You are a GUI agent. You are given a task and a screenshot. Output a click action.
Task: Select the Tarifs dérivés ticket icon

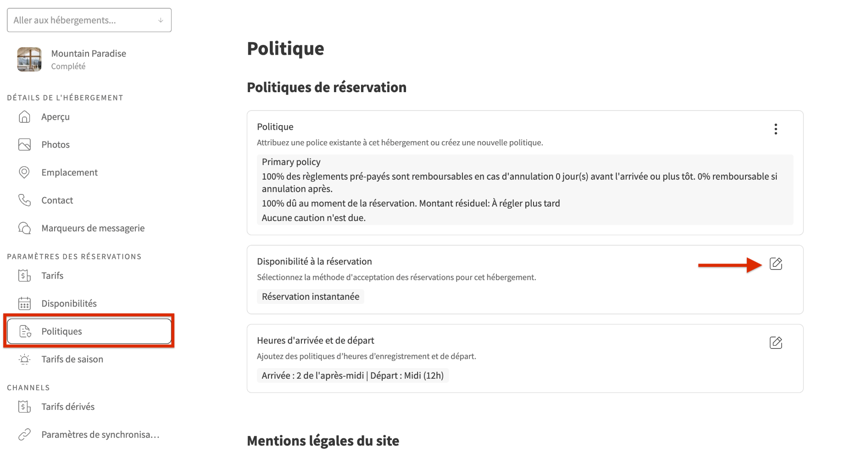[24, 406]
